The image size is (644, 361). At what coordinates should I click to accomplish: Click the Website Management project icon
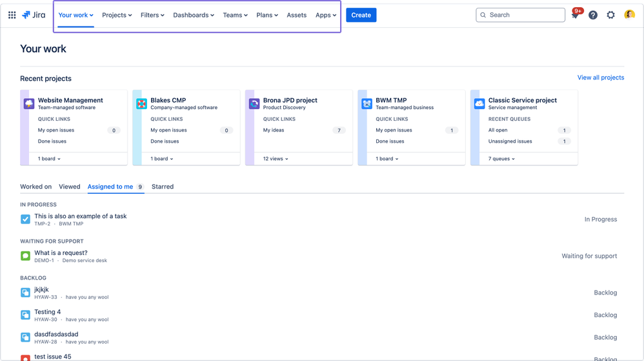coord(29,103)
